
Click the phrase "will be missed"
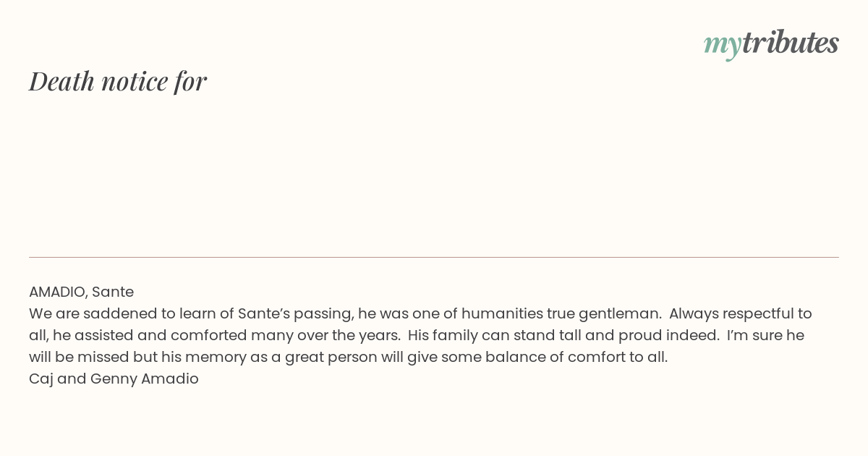pos(79,357)
